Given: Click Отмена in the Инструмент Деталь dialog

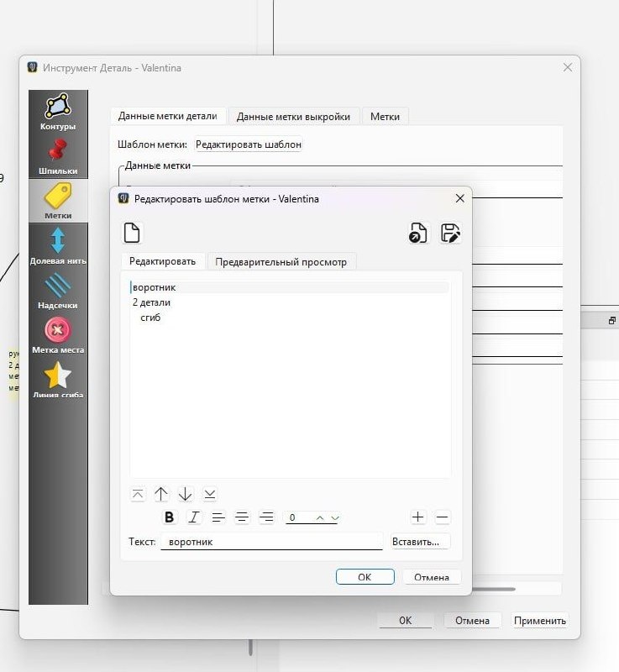Looking at the screenshot, I should coord(472,620).
